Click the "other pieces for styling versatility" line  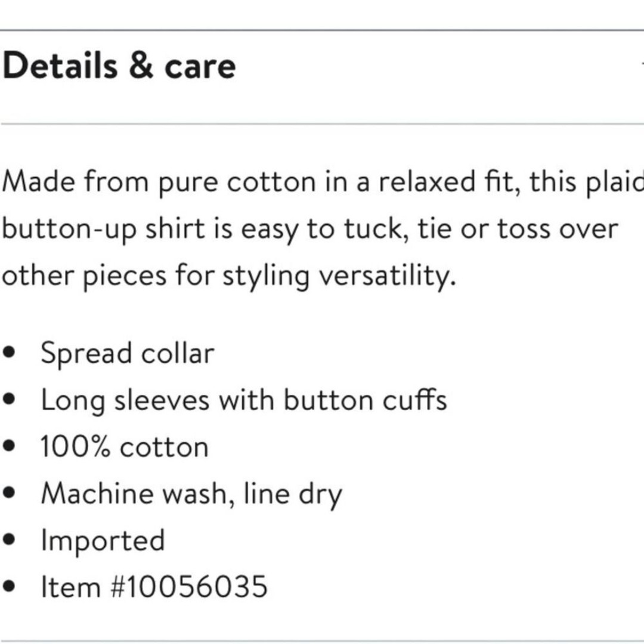click(x=229, y=275)
